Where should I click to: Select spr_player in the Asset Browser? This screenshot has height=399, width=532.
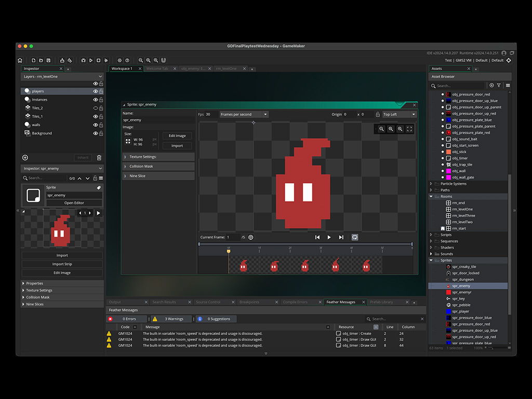click(460, 311)
